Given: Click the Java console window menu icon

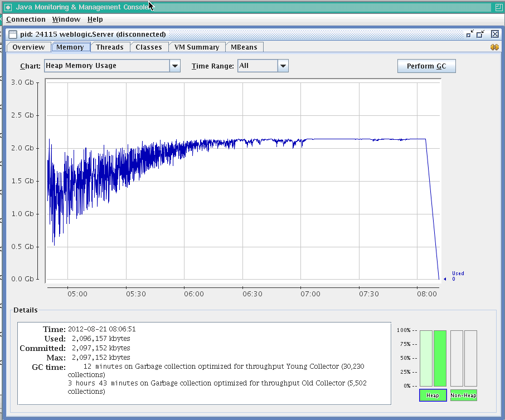Looking at the screenshot, I should coord(8,7).
